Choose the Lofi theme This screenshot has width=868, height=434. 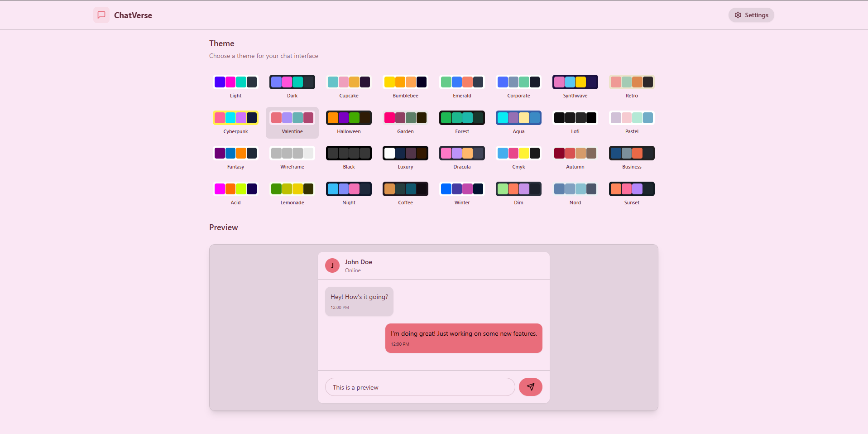coord(575,123)
